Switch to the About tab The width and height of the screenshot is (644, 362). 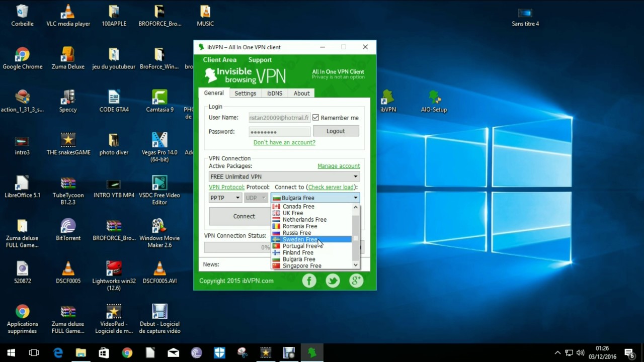[x=302, y=94]
